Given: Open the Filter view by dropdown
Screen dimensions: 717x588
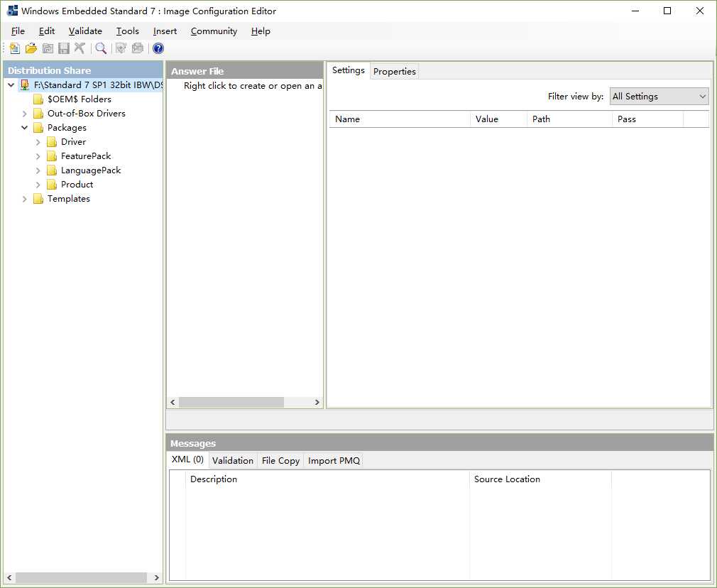Looking at the screenshot, I should tap(659, 96).
